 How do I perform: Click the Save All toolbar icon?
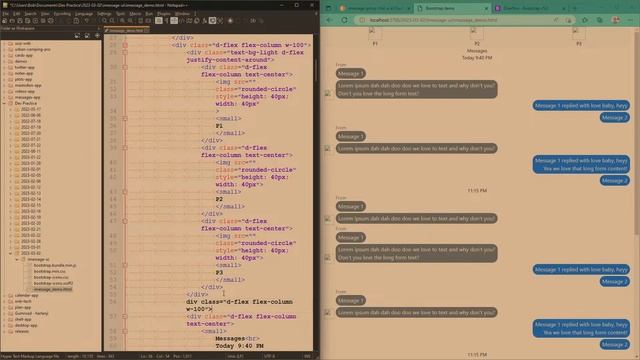(x=27, y=20)
